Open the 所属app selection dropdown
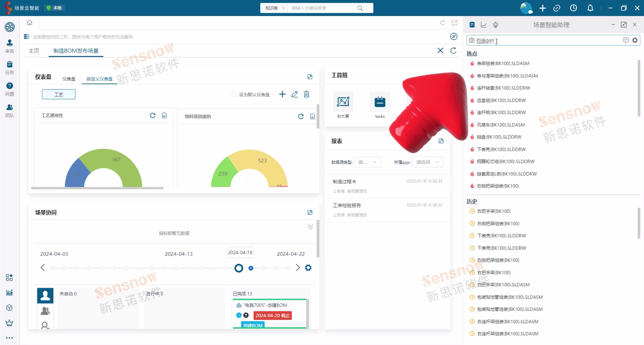The width and height of the screenshot is (644, 345). coord(428,162)
